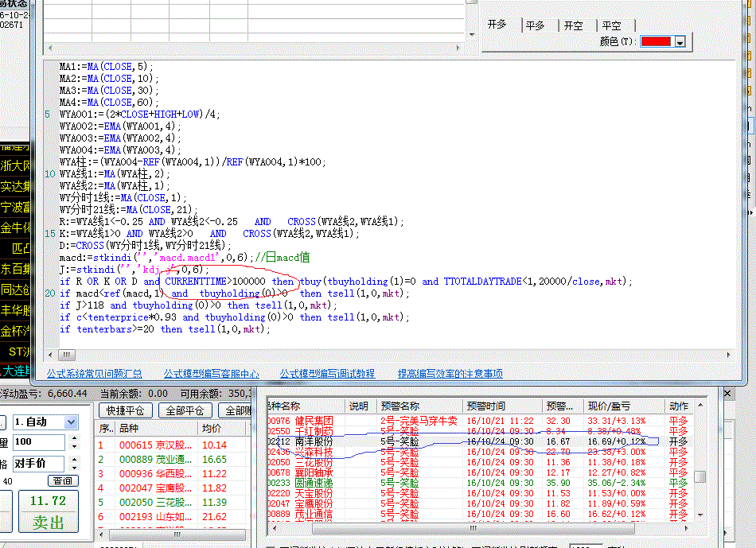Click the 快捷平仓 button
Viewport: 756px width, 548px height.
pos(126,410)
